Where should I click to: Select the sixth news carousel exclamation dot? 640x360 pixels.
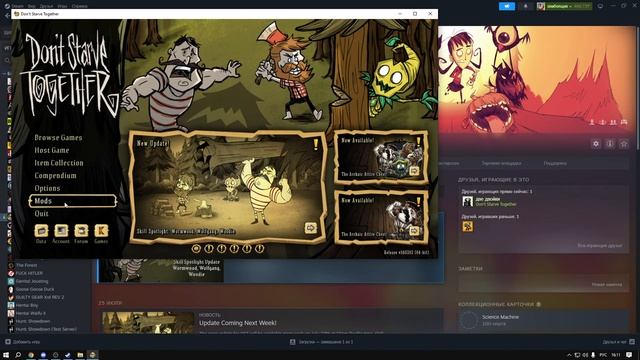point(260,248)
